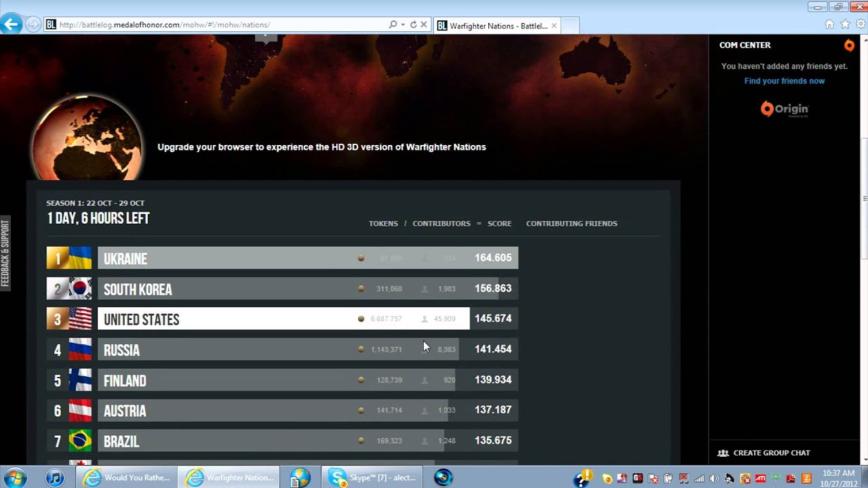Click the network signal bars tray icon
This screenshot has height=488, width=868.
699,479
